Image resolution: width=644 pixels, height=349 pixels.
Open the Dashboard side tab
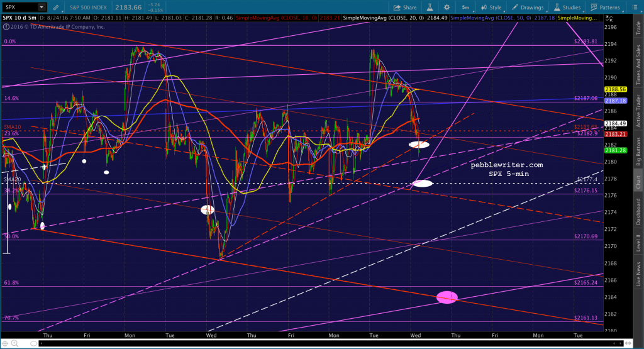(638, 211)
